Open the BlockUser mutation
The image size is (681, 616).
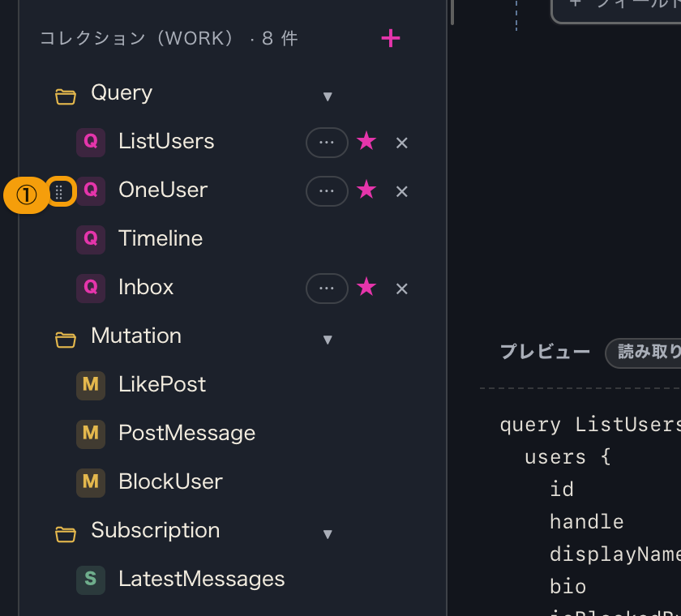click(x=171, y=482)
